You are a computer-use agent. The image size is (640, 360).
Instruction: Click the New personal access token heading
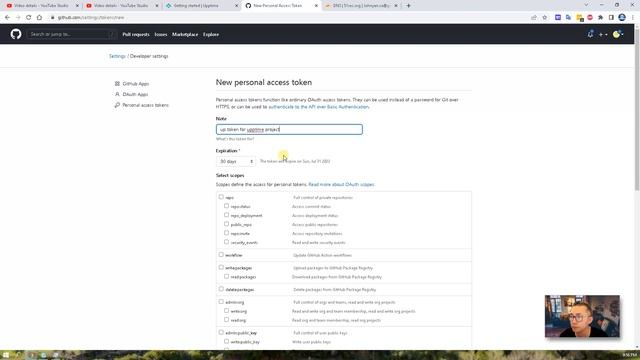264,82
